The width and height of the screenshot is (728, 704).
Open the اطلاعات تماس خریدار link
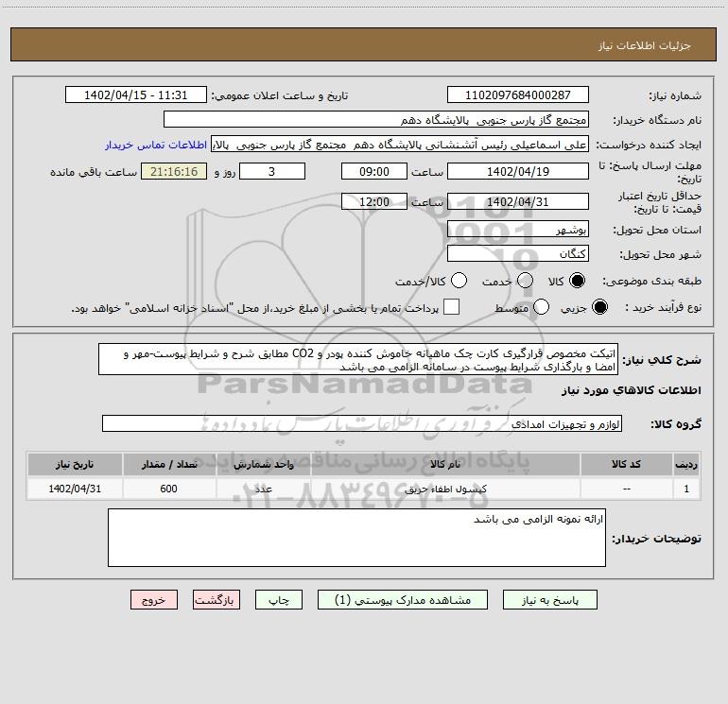pyautogui.click(x=156, y=145)
